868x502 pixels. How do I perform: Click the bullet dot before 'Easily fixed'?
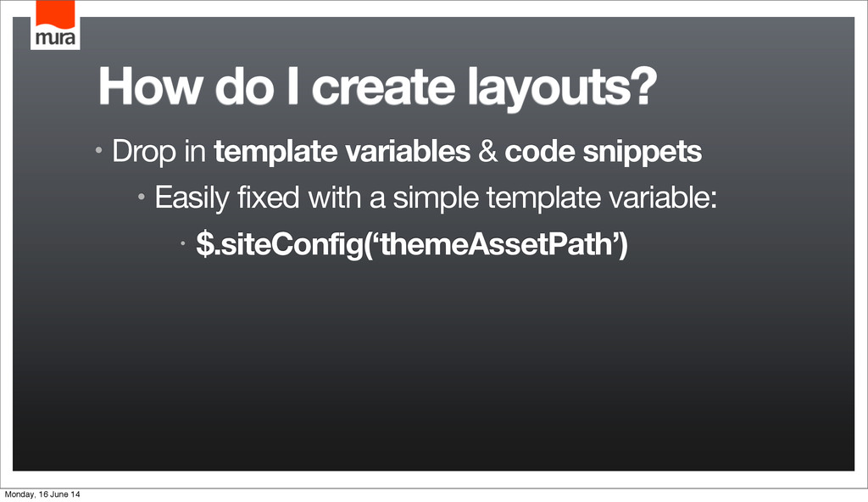click(x=142, y=196)
